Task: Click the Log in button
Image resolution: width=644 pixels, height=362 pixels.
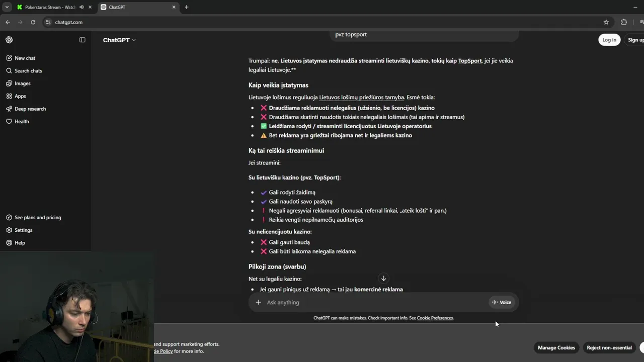Action: point(609,40)
